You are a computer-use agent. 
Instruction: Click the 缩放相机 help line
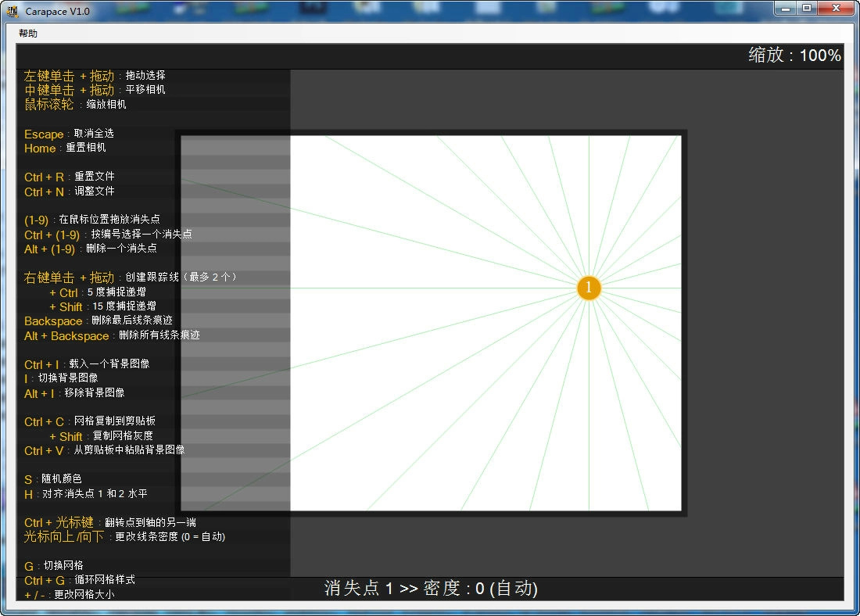pyautogui.click(x=75, y=104)
